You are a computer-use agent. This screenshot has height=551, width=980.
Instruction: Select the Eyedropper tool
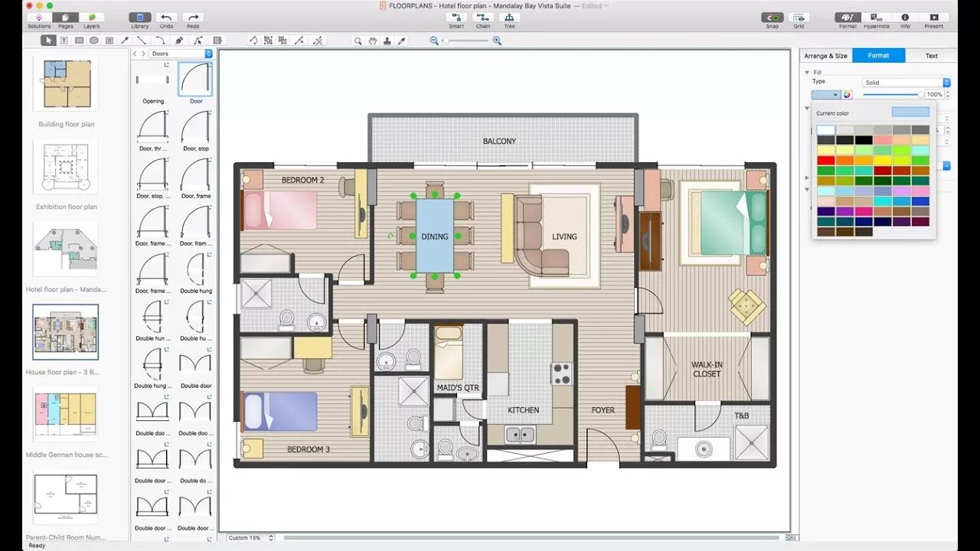point(401,41)
